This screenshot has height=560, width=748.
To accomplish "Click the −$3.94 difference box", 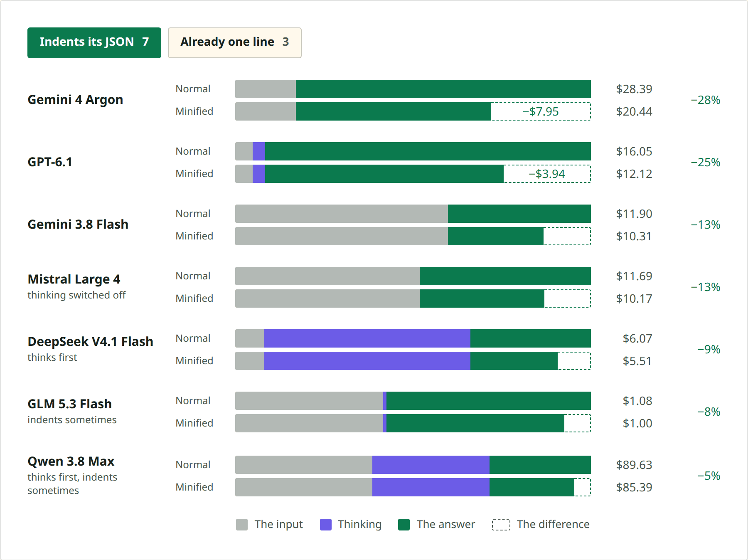I will coord(547,174).
